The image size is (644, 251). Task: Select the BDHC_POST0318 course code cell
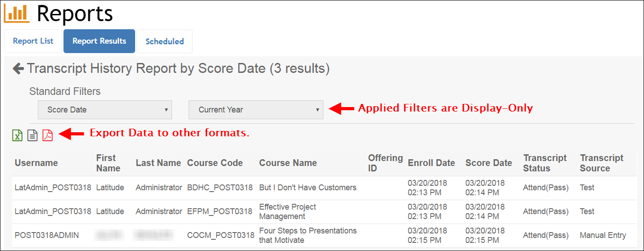coord(220,188)
